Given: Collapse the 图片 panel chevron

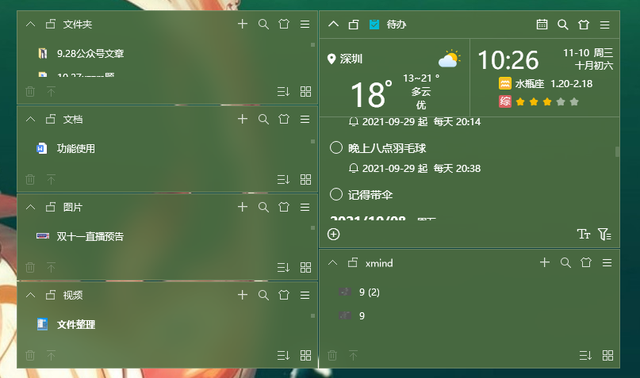Looking at the screenshot, I should [30, 207].
